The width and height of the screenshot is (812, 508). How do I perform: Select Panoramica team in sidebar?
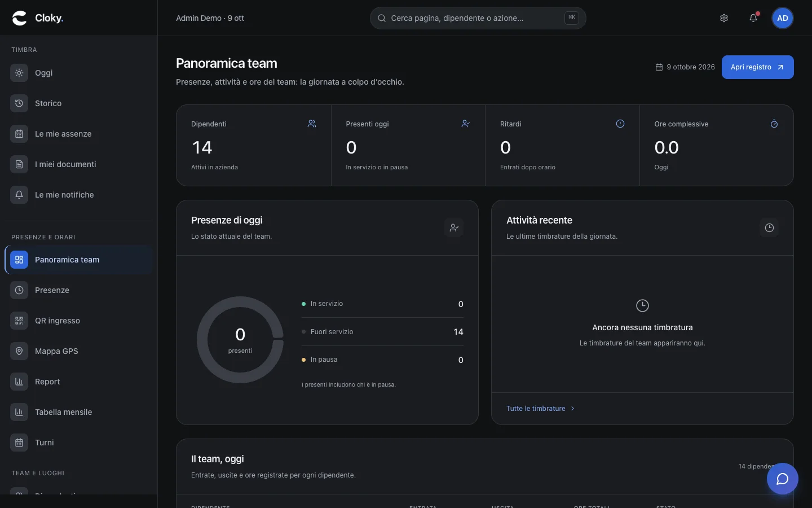pyautogui.click(x=78, y=260)
